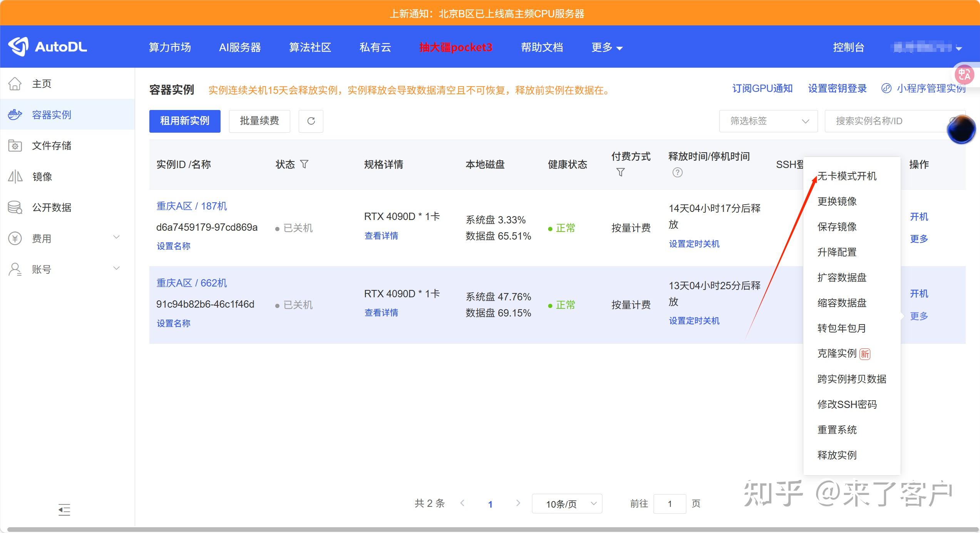The width and height of the screenshot is (980, 533).
Task: Click the 租用新实例 button
Action: pos(184,121)
